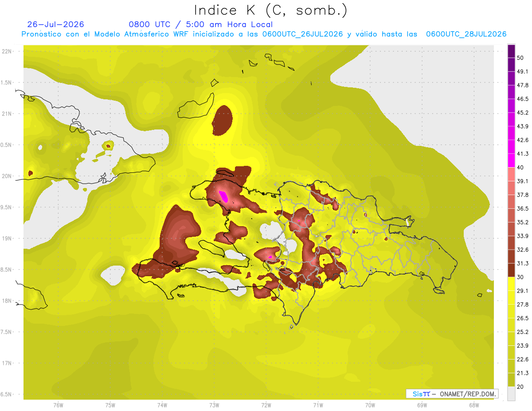Click the legend value '41.3'
The width and height of the screenshot is (532, 411).
click(x=522, y=154)
